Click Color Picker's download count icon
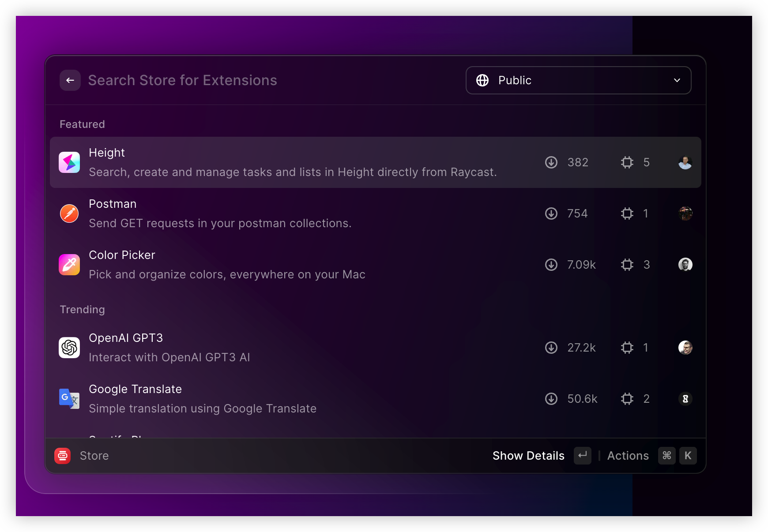 pyautogui.click(x=551, y=265)
